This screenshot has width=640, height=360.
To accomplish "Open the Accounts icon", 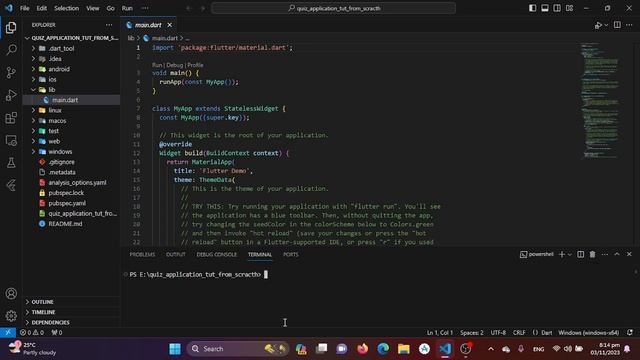I will point(11,293).
